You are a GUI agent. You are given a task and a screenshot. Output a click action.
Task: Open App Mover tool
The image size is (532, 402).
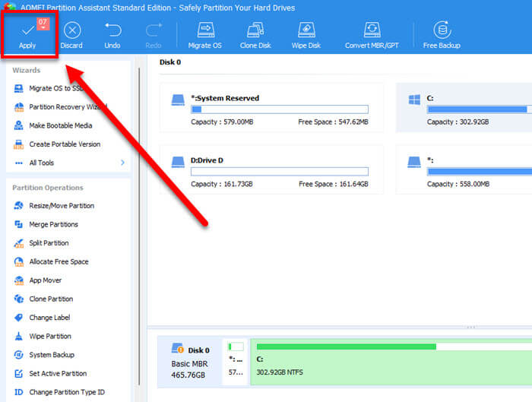point(38,280)
